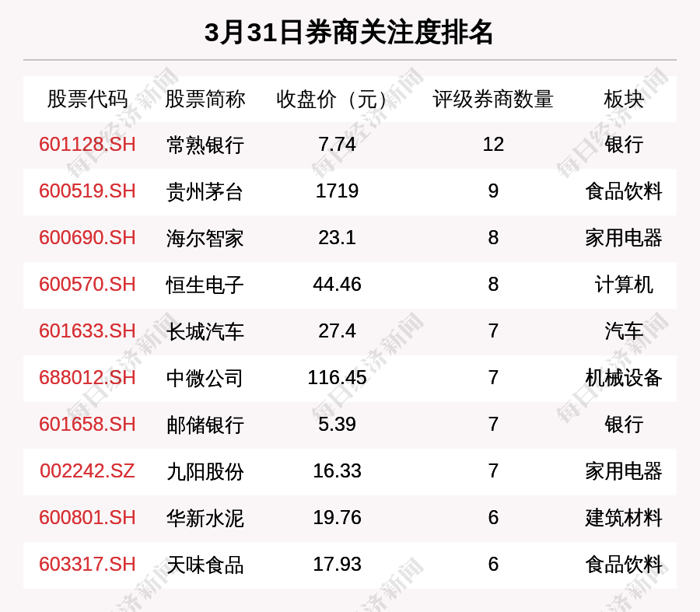Click stock name 中微公司
Image resolution: width=700 pixels, height=612 pixels.
(x=205, y=379)
